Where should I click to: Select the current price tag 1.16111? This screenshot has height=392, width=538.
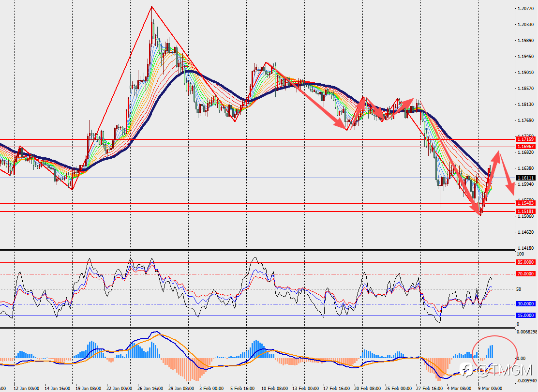pos(525,178)
